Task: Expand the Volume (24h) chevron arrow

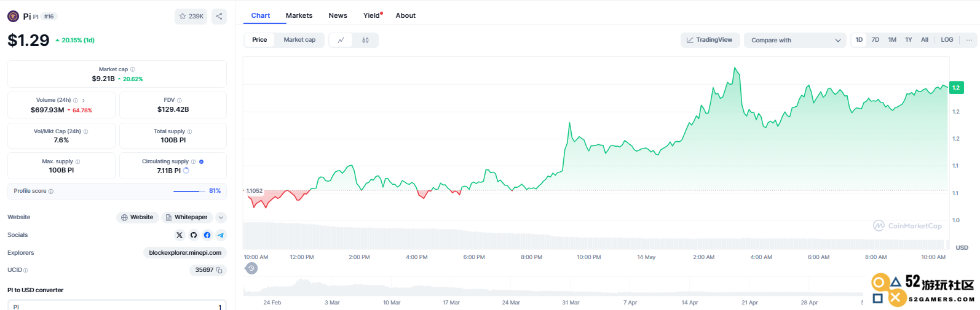Action: click(84, 100)
